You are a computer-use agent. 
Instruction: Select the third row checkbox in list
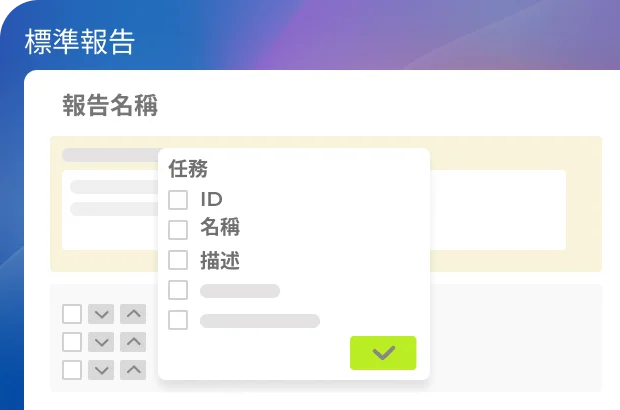(x=72, y=370)
